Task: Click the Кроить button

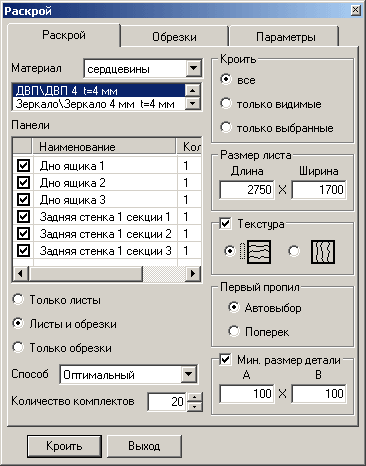Action: [64, 446]
